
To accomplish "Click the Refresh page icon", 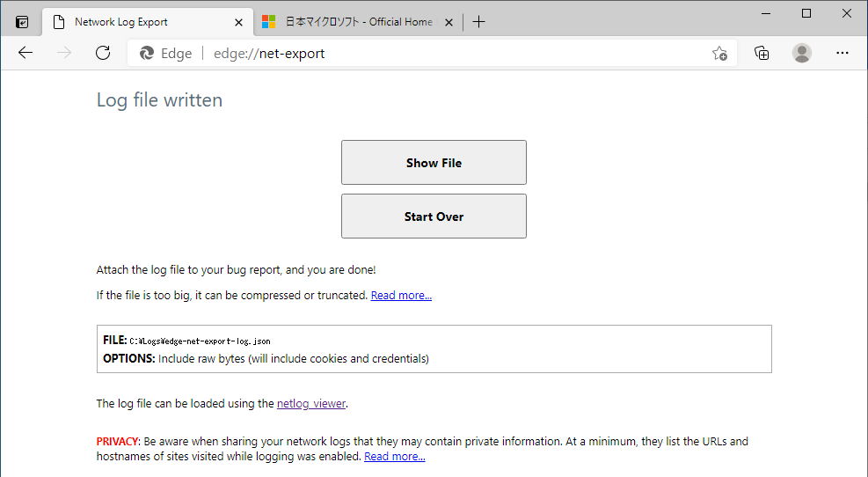I will [x=103, y=53].
